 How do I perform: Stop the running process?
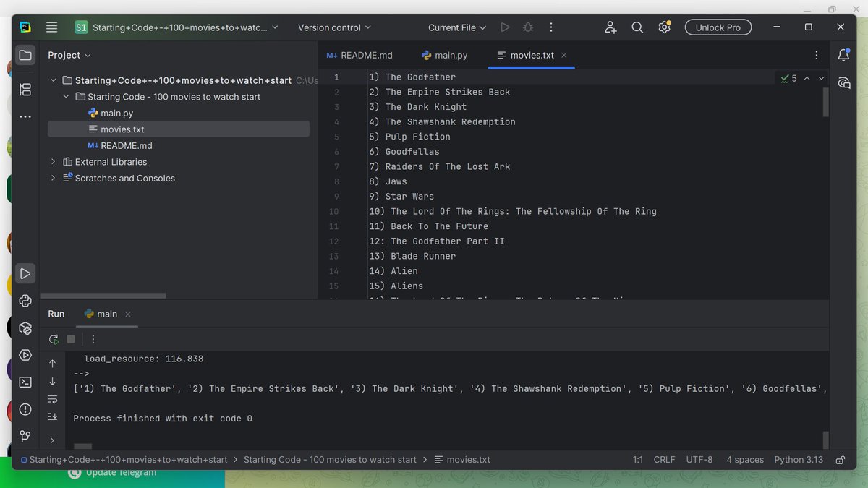pyautogui.click(x=71, y=339)
